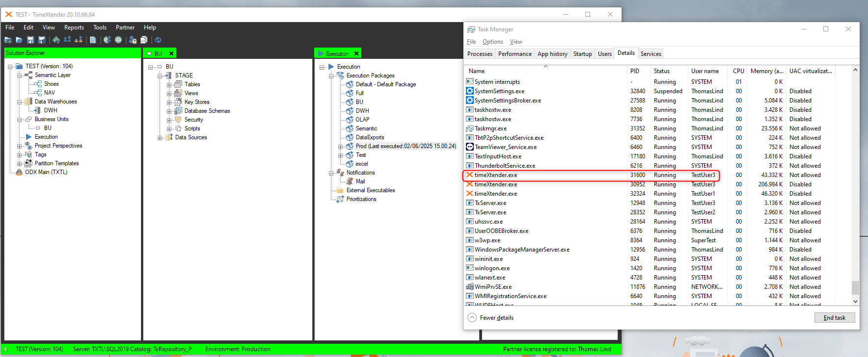
Task: Click the orange figures with play arrow icon
Action: pos(79,40)
